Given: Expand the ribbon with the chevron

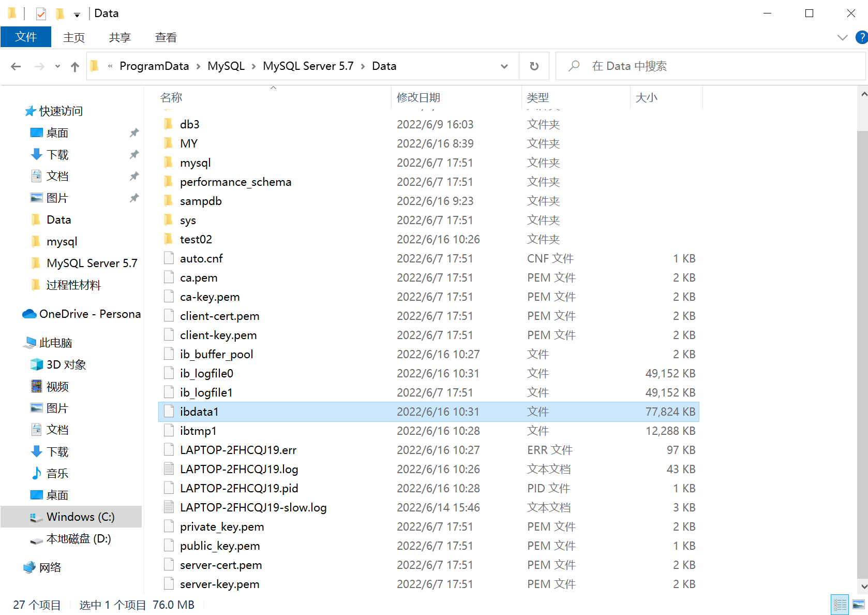Looking at the screenshot, I should coord(842,37).
